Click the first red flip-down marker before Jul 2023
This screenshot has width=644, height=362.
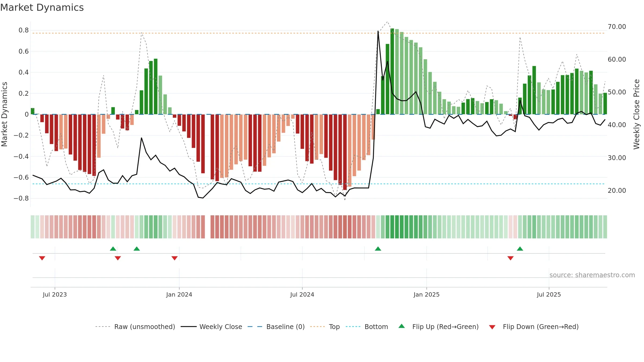42,258
